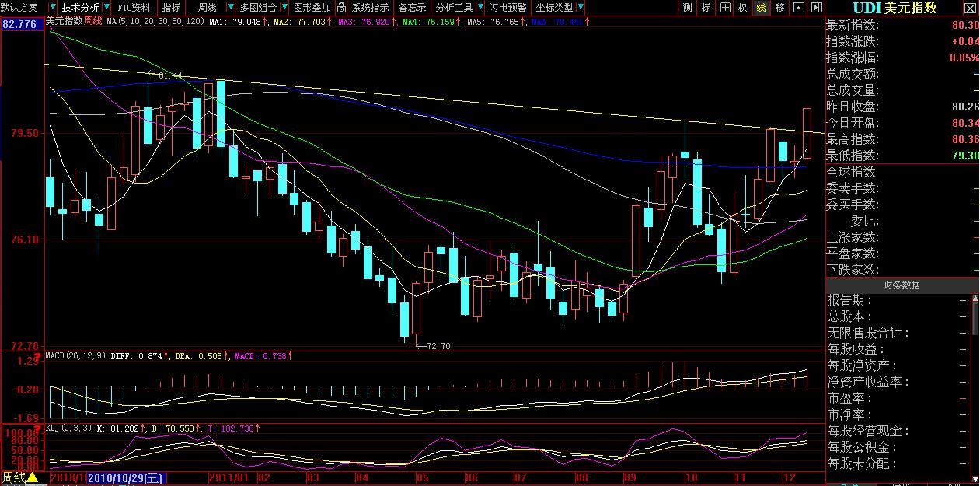Open 闪电预警 alert settings

(x=507, y=8)
